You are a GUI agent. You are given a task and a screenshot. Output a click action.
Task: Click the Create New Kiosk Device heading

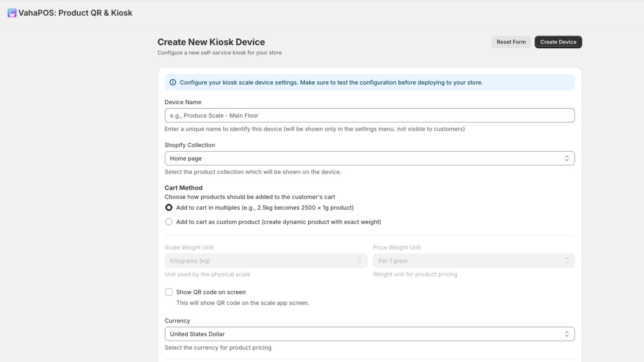[211, 42]
